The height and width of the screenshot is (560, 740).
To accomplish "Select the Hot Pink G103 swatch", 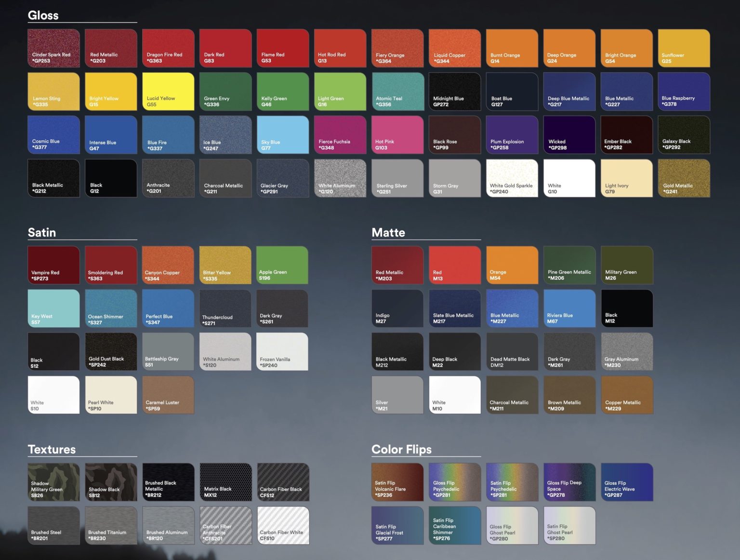I will coord(397,135).
